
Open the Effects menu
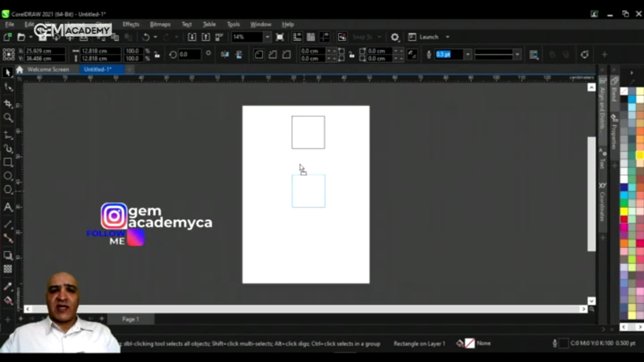pyautogui.click(x=130, y=24)
